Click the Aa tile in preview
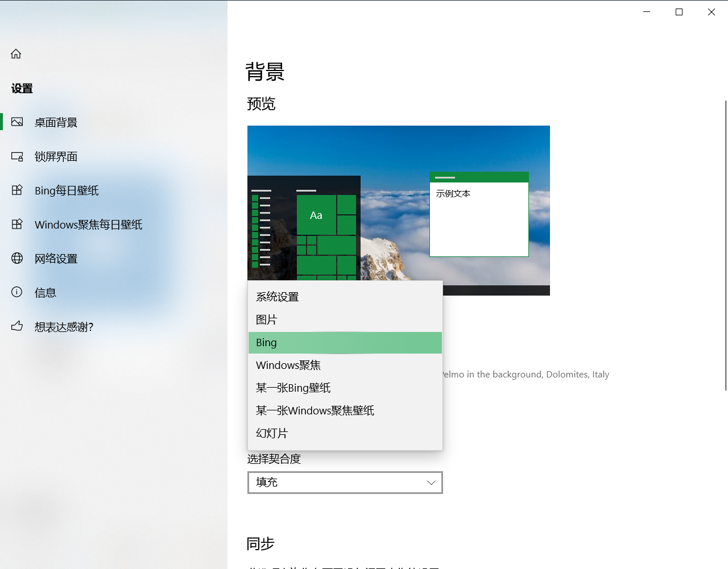This screenshot has height=569, width=728. 316,215
